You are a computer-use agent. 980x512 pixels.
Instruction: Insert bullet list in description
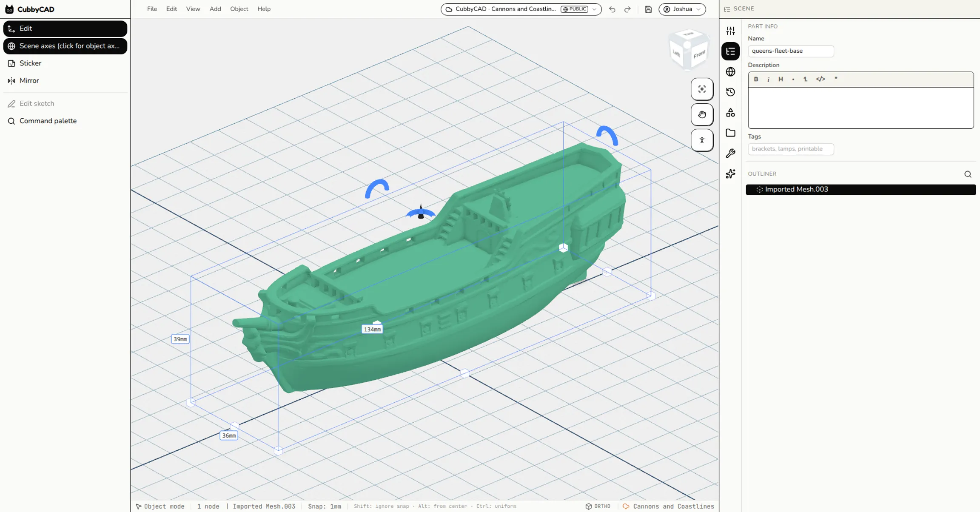(793, 79)
